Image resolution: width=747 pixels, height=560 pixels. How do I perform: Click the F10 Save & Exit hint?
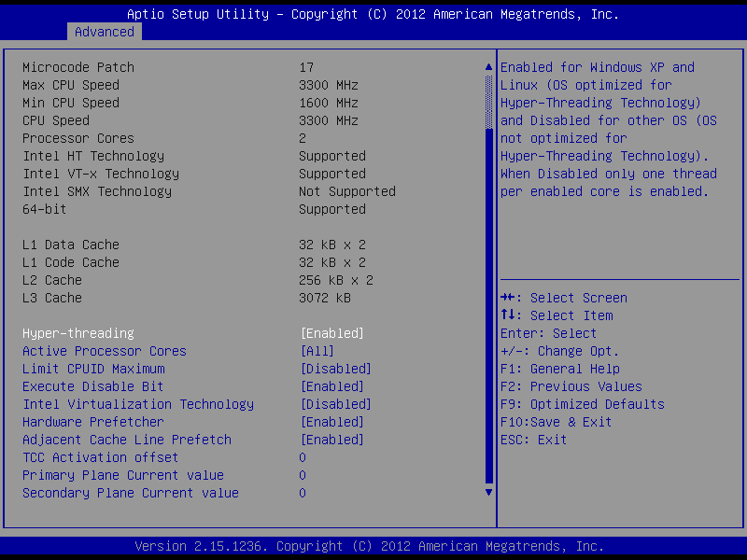coord(557,422)
